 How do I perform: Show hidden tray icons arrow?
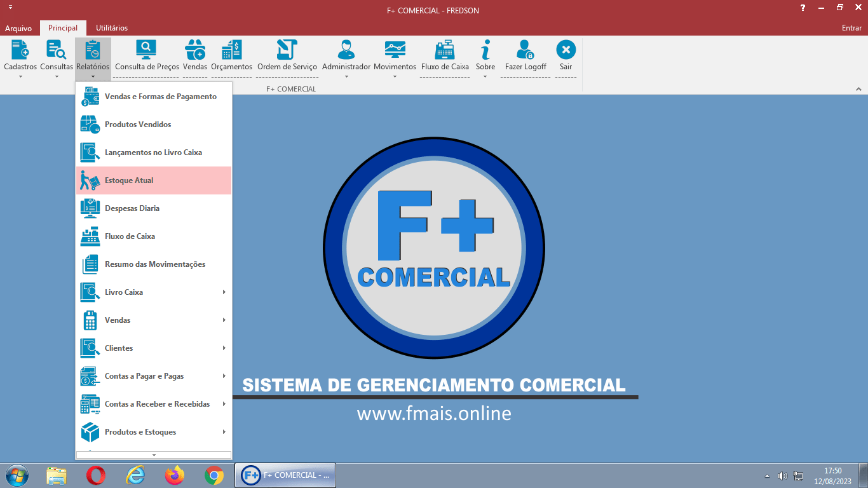pos(767,475)
